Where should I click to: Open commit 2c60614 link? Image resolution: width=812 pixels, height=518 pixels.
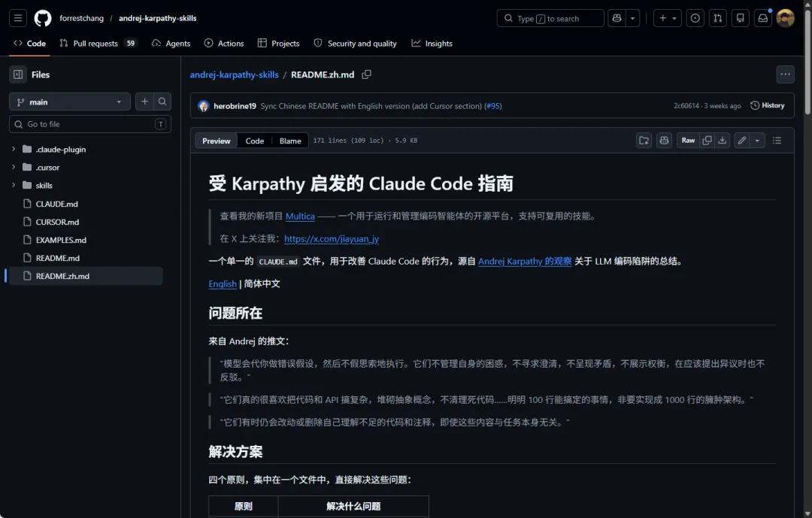686,106
